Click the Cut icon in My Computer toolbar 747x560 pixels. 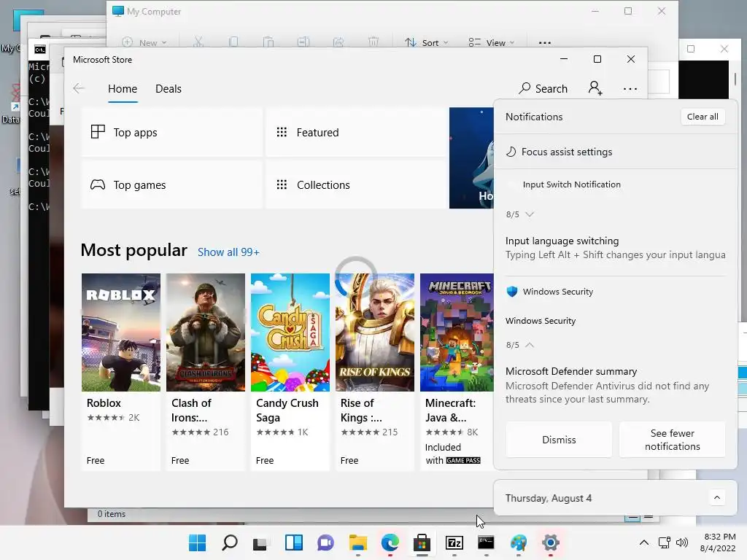(x=198, y=42)
